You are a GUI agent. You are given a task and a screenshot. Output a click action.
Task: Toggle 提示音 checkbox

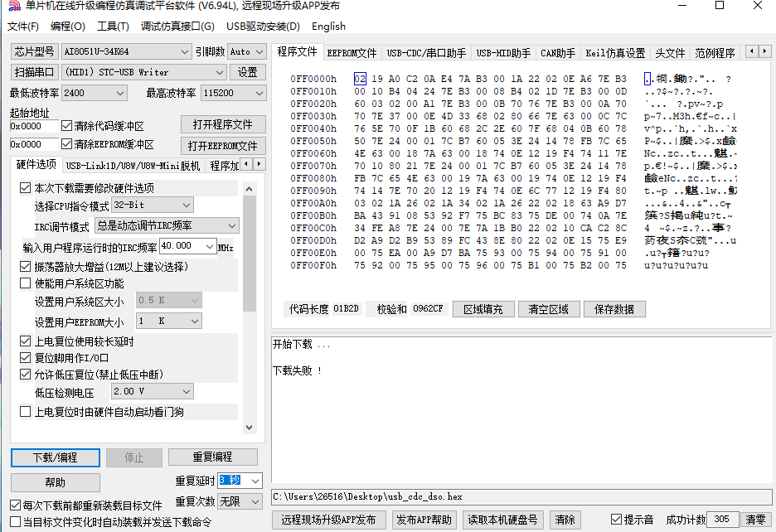pyautogui.click(x=616, y=519)
